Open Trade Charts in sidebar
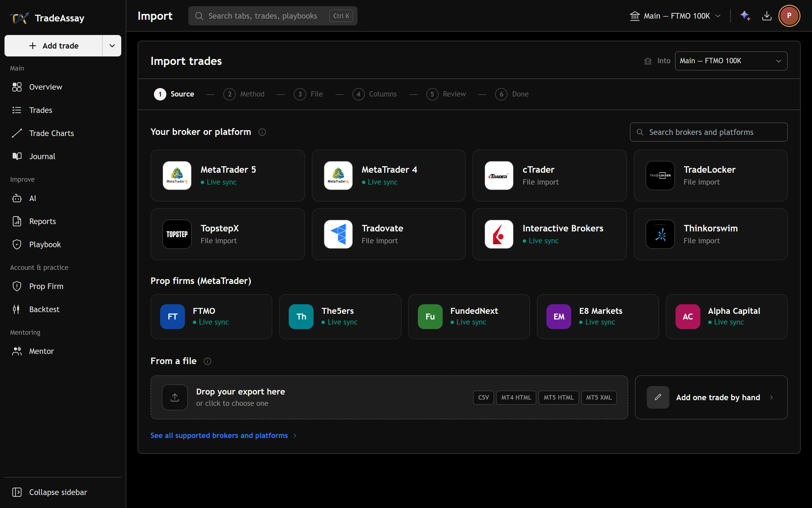Image resolution: width=812 pixels, height=508 pixels. pos(63,133)
